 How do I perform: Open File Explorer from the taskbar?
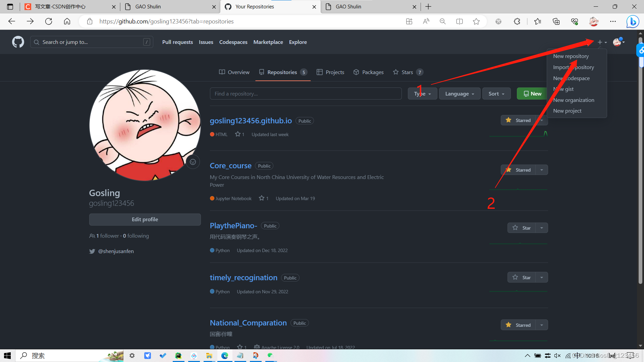click(209, 356)
